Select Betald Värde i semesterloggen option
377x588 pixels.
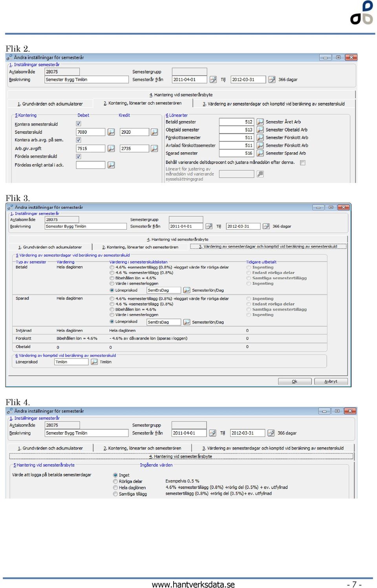[x=112, y=283]
